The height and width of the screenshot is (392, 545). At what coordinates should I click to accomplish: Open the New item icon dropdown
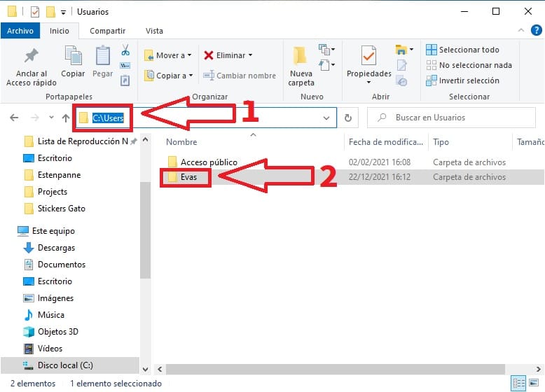tap(326, 50)
